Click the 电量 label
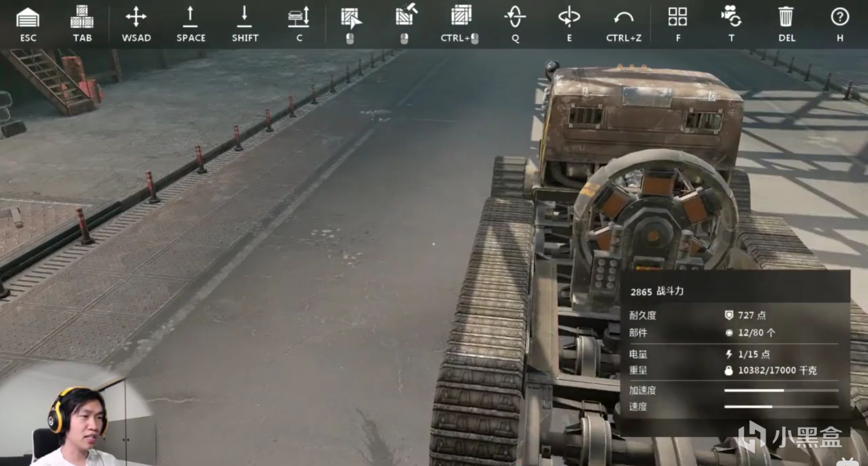 [x=638, y=354]
